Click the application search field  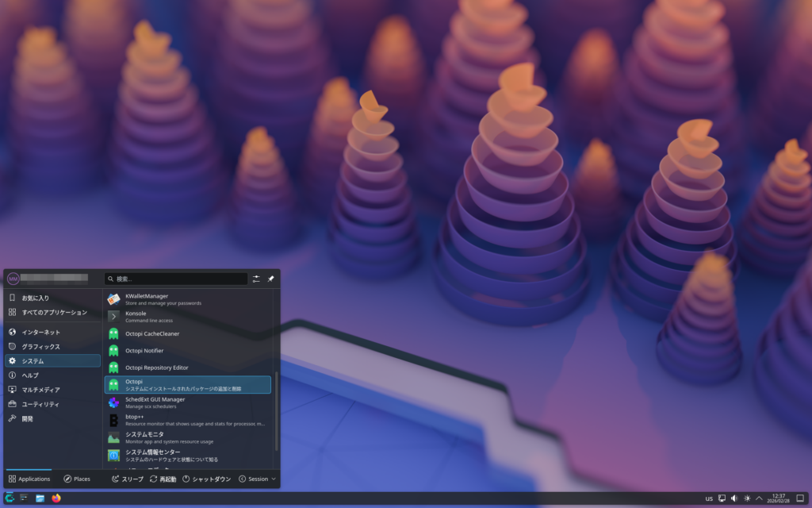click(176, 279)
